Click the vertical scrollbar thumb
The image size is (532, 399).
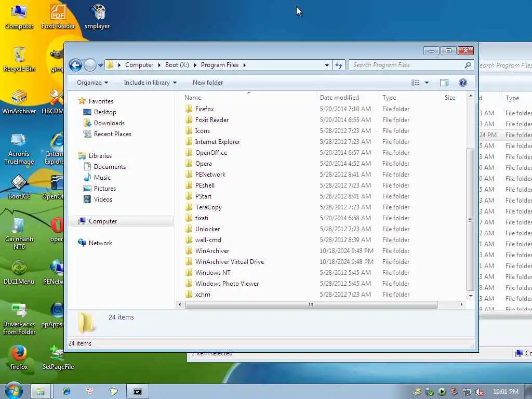[x=470, y=220]
